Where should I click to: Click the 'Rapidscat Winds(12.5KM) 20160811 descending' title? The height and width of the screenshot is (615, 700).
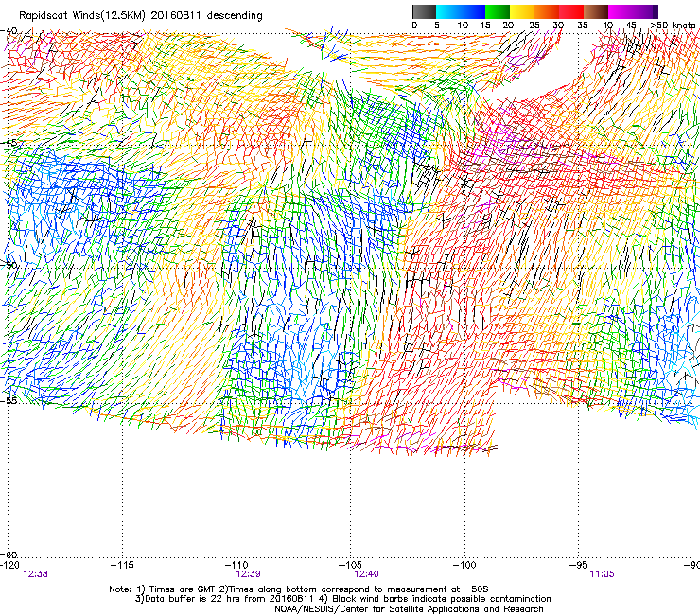141,16
